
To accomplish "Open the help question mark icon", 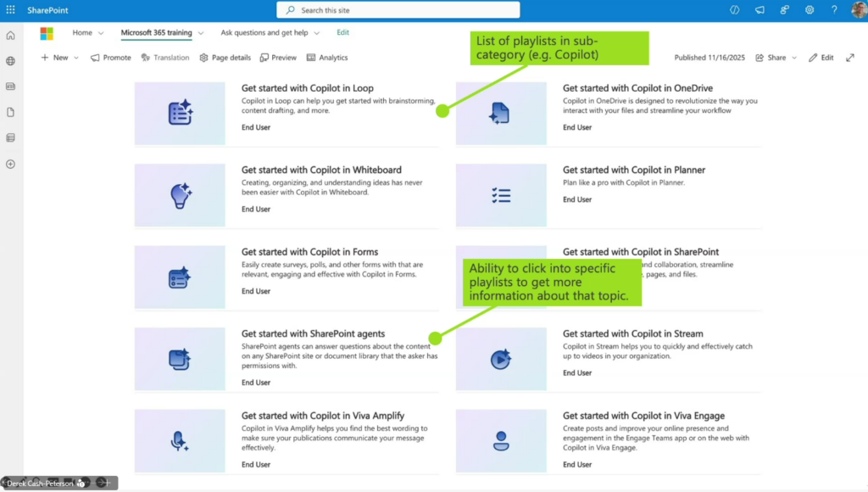I will coord(834,10).
